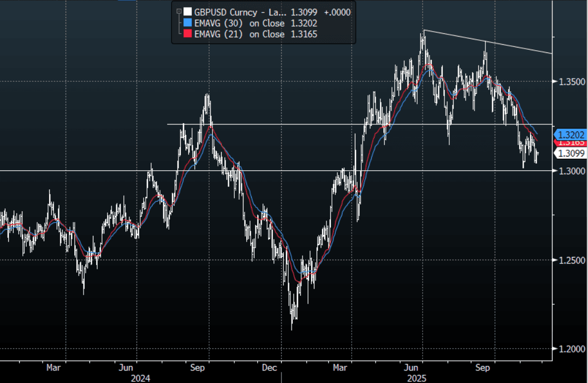Click the white 1.3099 last price tag
Screen dimensions: 588x383
point(570,153)
